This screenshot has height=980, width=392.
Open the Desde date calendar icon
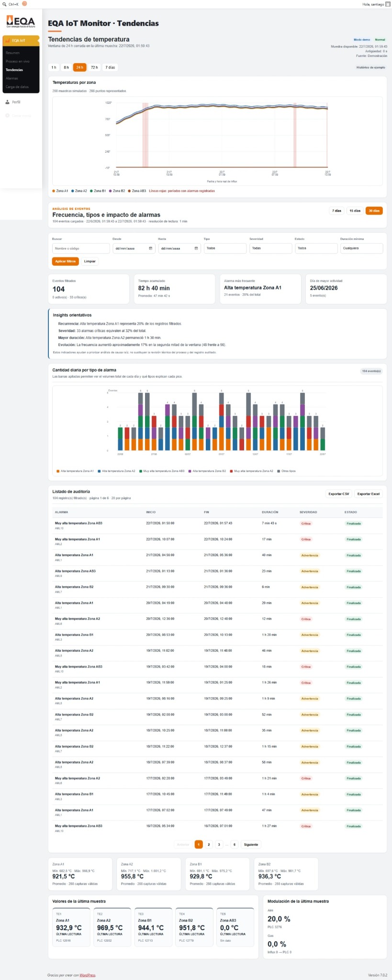tap(150, 248)
